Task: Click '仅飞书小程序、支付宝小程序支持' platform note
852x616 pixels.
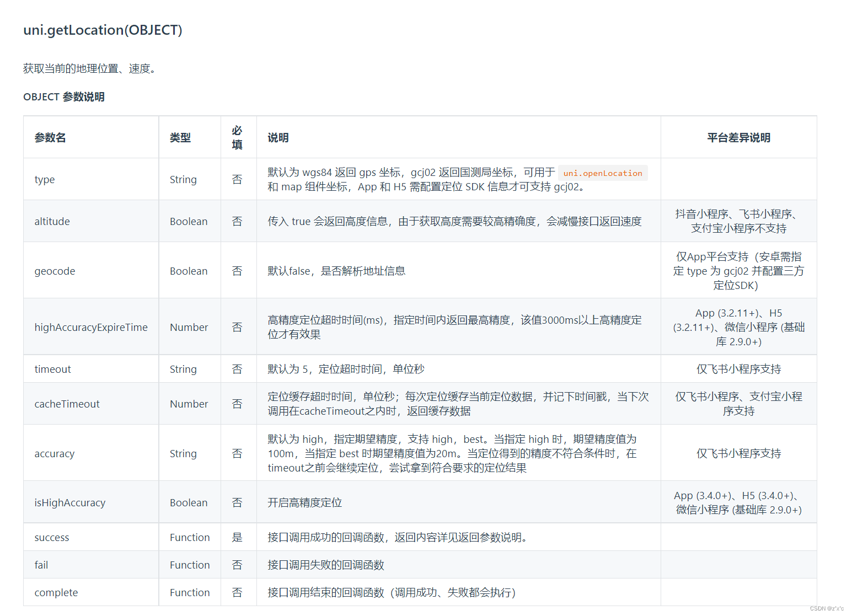Action: 738,404
